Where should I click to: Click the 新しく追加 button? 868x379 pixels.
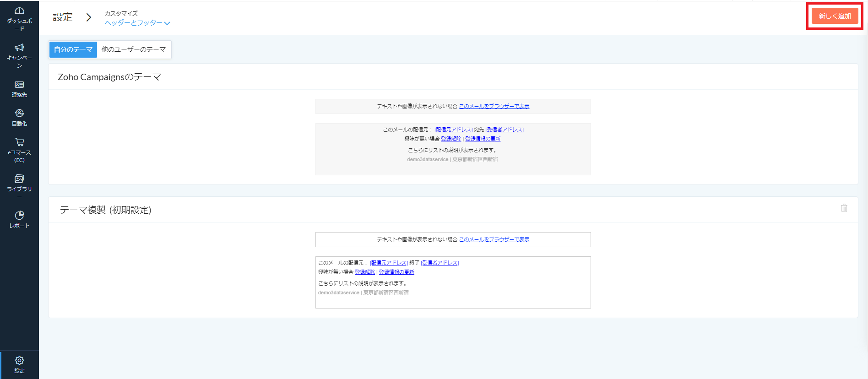click(x=834, y=16)
